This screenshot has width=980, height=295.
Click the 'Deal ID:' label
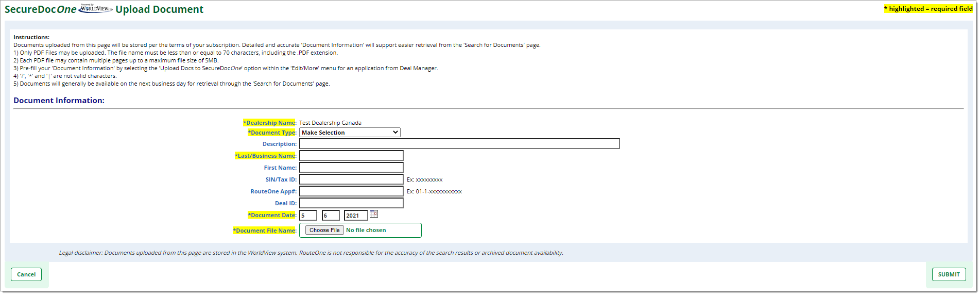click(x=286, y=203)
